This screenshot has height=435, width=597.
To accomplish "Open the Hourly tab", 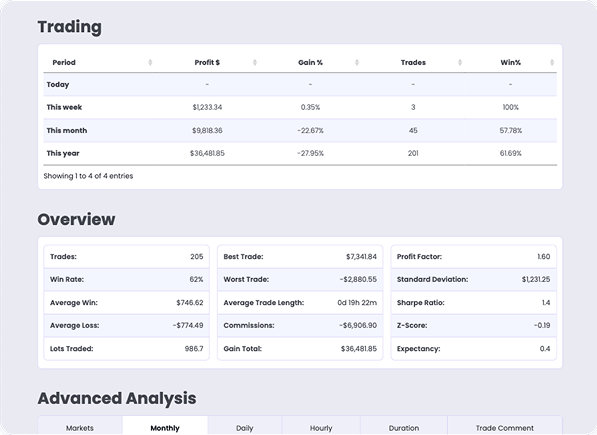I will point(321,428).
